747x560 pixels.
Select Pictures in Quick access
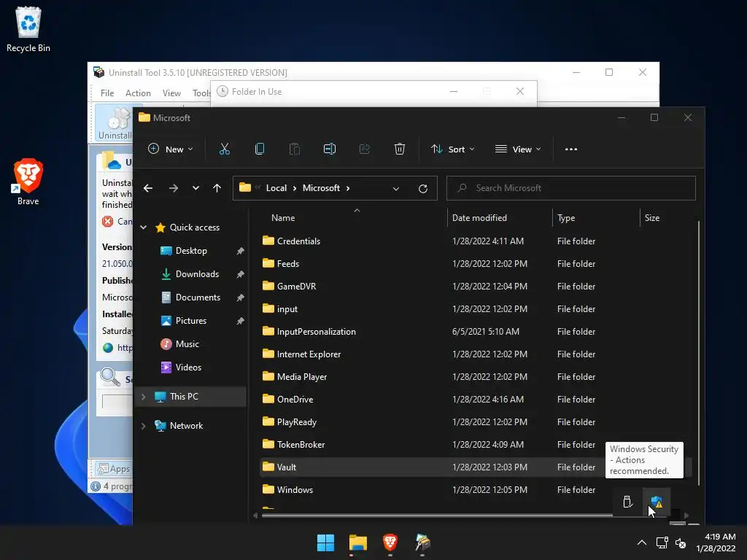click(190, 321)
